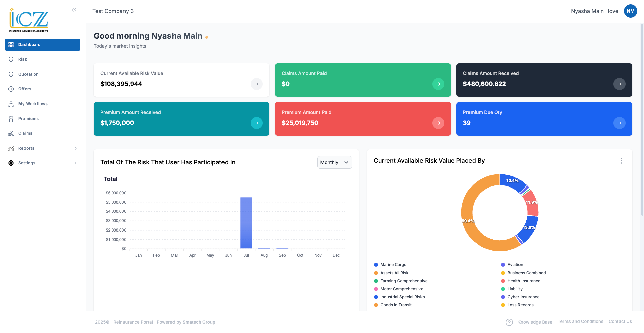Open the Monthly period dropdown
The height and width of the screenshot is (333, 644).
pyautogui.click(x=334, y=162)
